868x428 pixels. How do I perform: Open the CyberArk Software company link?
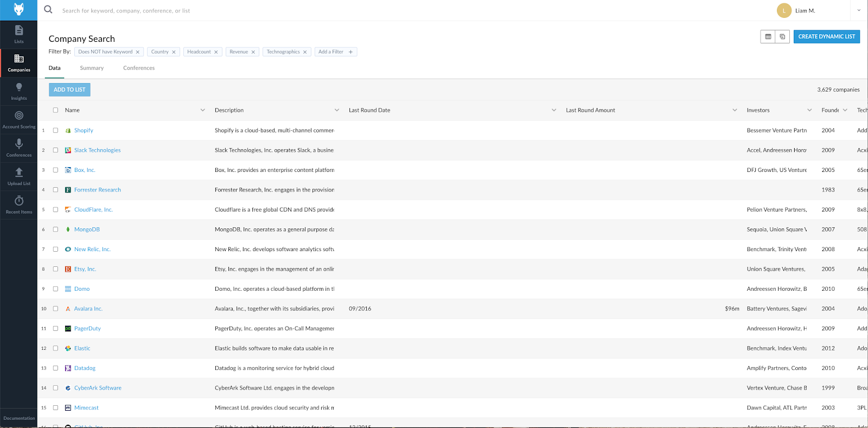[98, 388]
